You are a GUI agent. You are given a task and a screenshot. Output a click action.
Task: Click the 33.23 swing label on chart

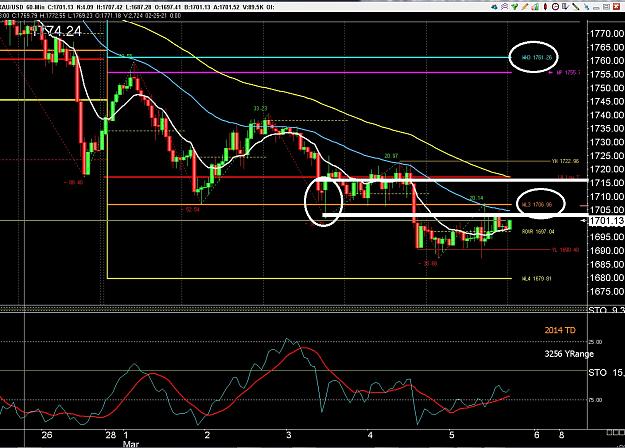pyautogui.click(x=260, y=108)
